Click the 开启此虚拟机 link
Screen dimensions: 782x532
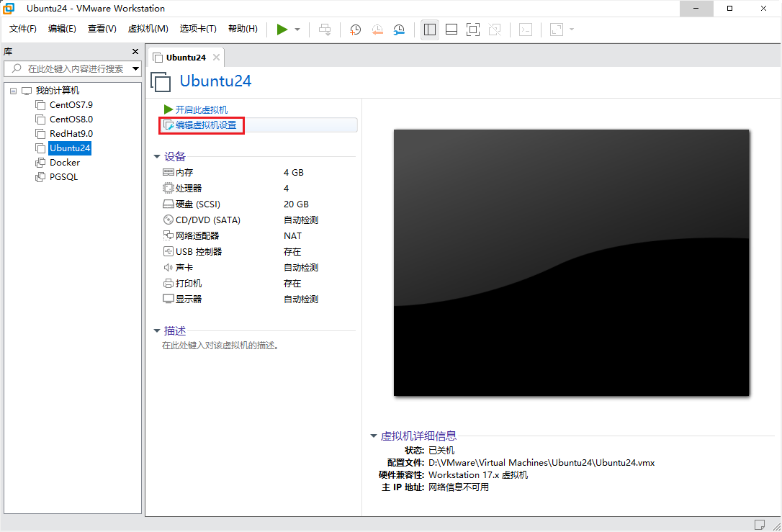point(201,109)
